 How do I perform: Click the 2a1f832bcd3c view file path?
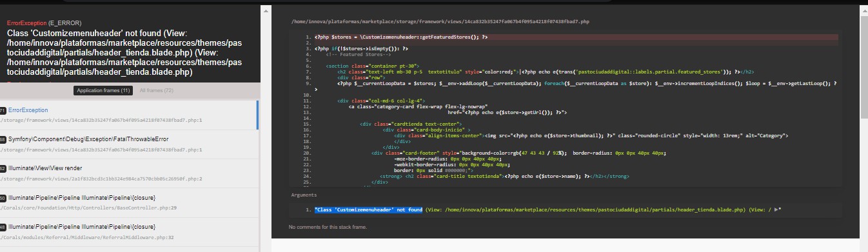[101, 179]
